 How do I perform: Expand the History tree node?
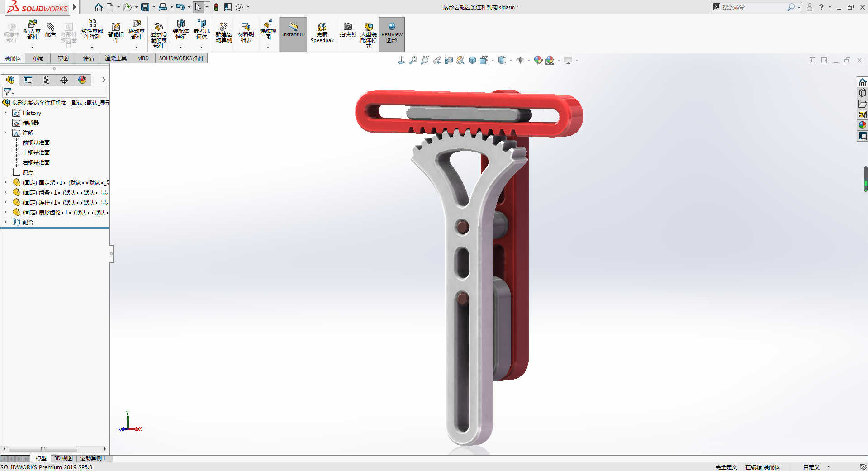click(x=5, y=113)
